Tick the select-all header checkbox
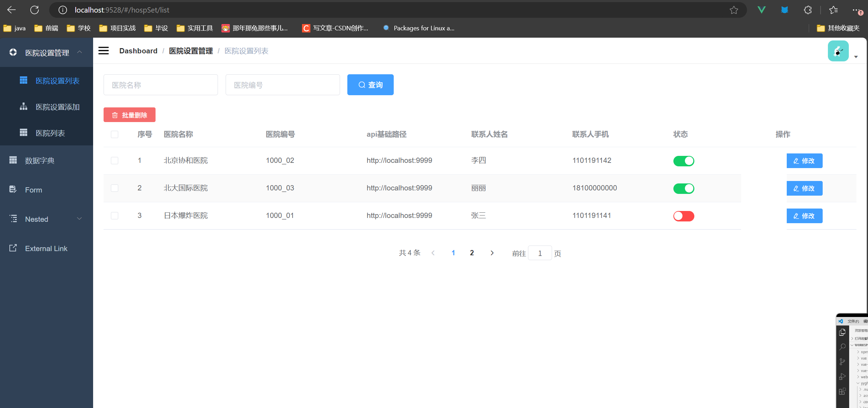Image resolution: width=868 pixels, height=408 pixels. (114, 135)
